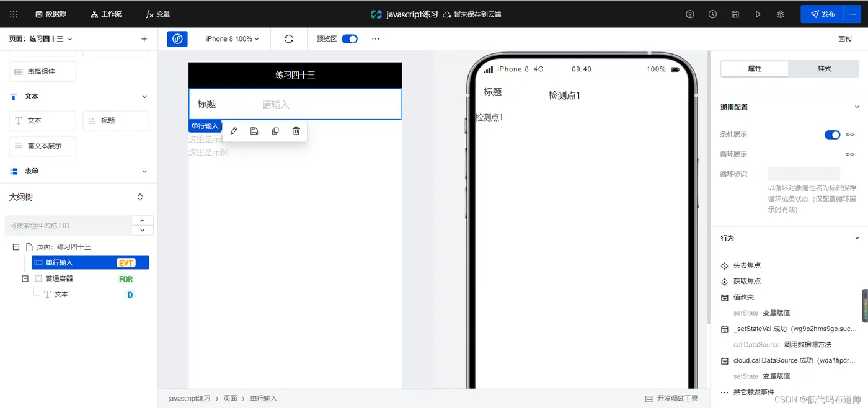This screenshot has height=408, width=868.
Task: Switch to the 样式 style tab
Action: 824,69
